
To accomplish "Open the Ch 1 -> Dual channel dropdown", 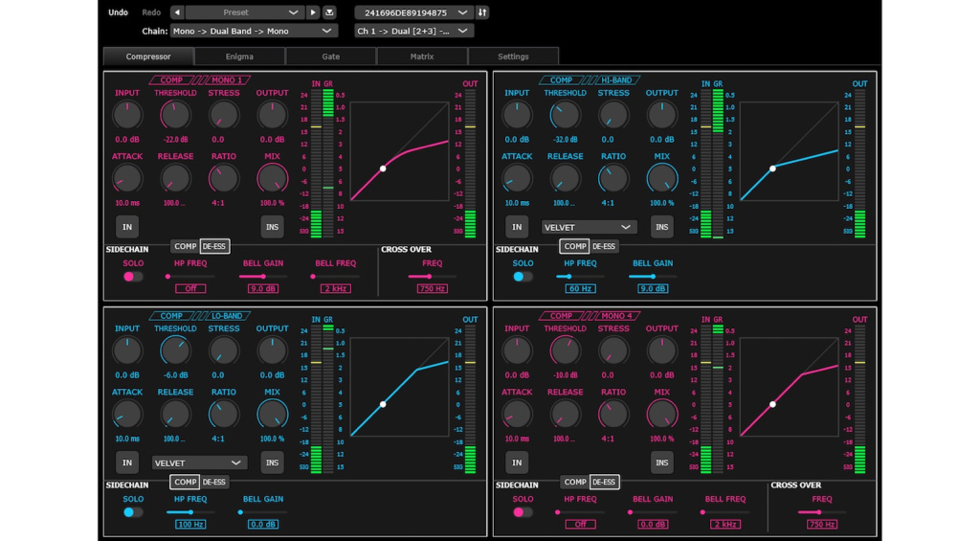I will coord(413,31).
